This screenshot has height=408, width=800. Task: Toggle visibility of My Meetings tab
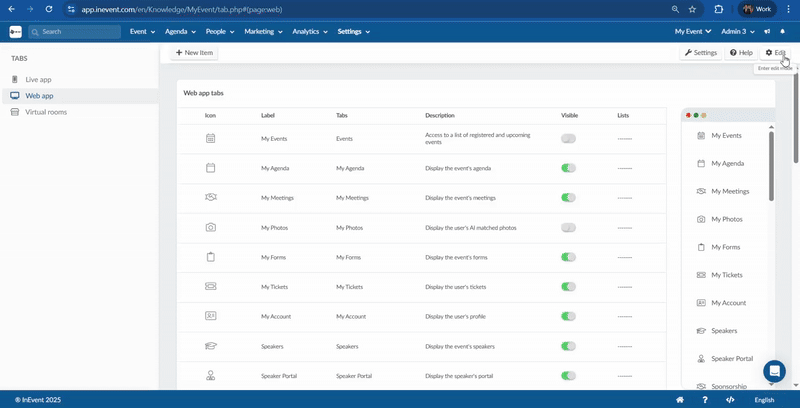point(568,197)
